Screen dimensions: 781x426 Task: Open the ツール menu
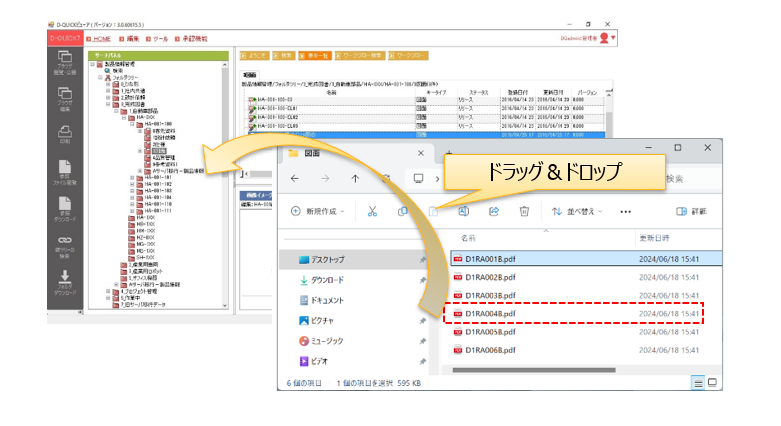click(157, 39)
